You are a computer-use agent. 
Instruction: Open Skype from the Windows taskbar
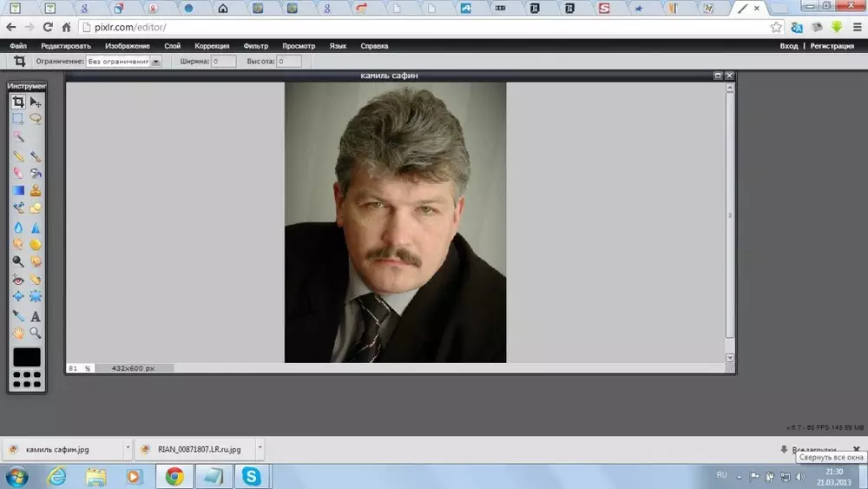pos(252,476)
